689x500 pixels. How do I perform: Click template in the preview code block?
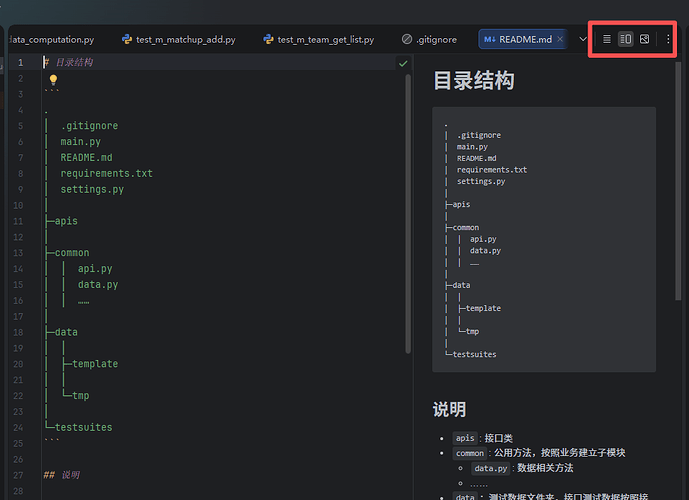pyautogui.click(x=483, y=308)
